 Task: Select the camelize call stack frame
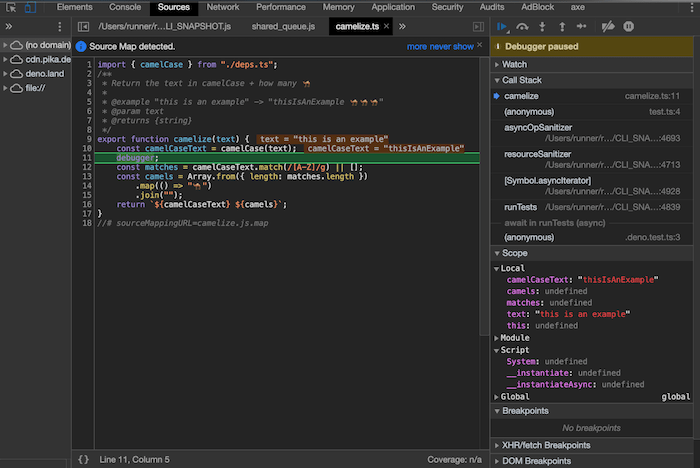pyautogui.click(x=592, y=96)
